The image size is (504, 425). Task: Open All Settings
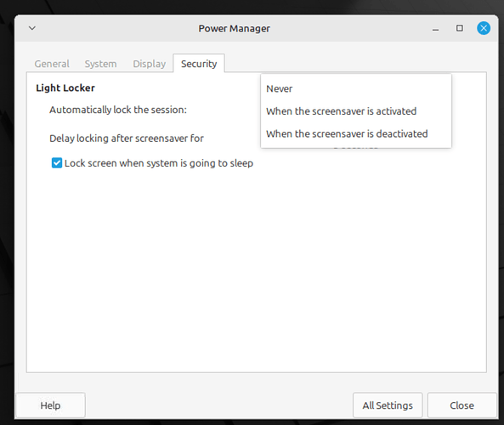click(x=388, y=405)
